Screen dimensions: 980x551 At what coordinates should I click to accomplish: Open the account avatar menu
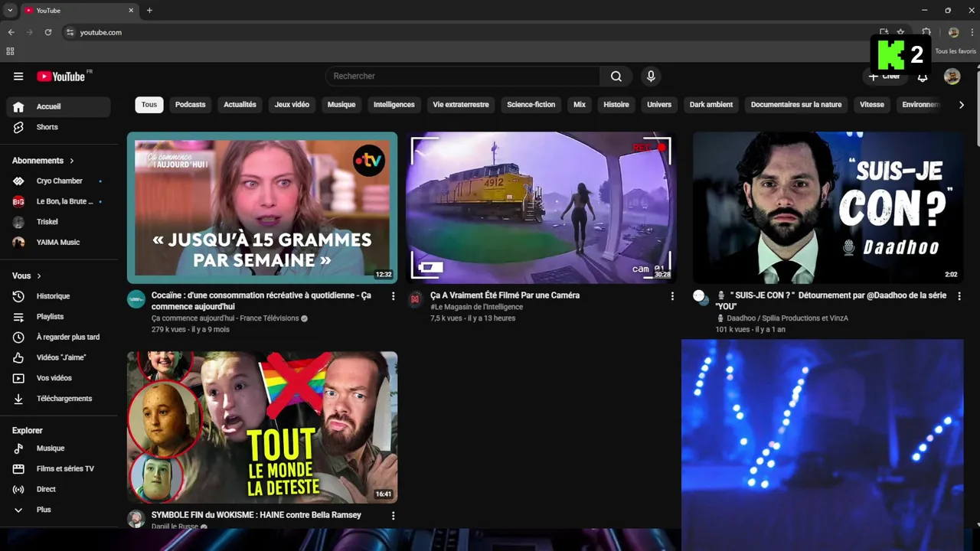(x=952, y=77)
